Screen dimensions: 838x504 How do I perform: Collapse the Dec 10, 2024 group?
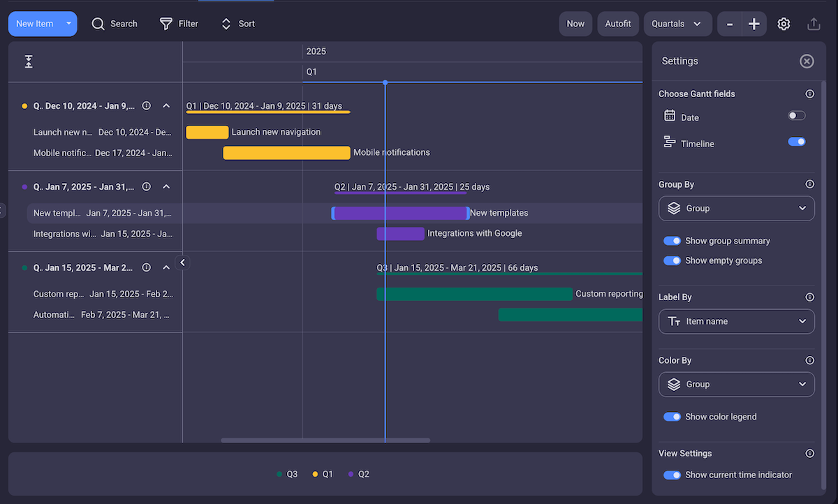(x=166, y=106)
